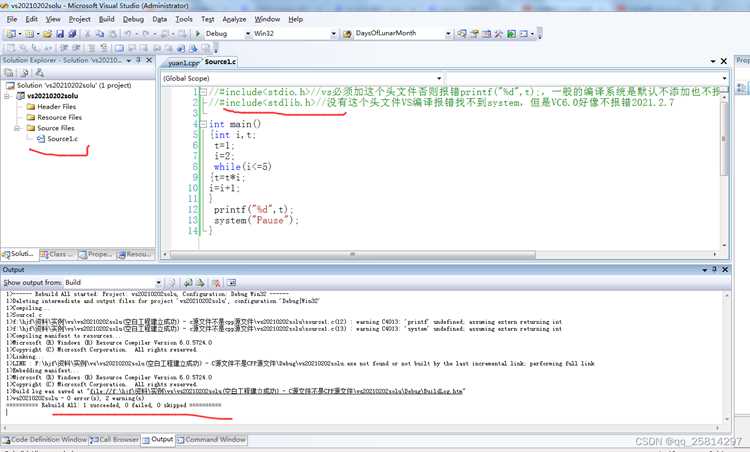The width and height of the screenshot is (750, 452).
Task: Click the Properties icon in Solution Explorer toolbar
Action: click(9, 73)
